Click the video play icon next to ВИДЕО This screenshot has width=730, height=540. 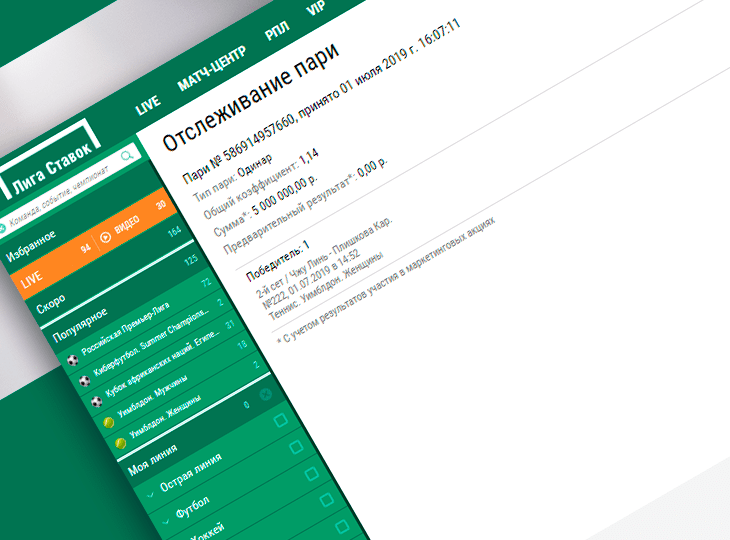coord(105,238)
